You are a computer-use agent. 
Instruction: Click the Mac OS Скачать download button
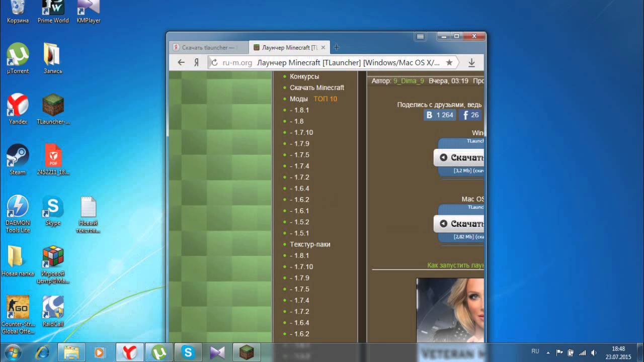coord(459,223)
